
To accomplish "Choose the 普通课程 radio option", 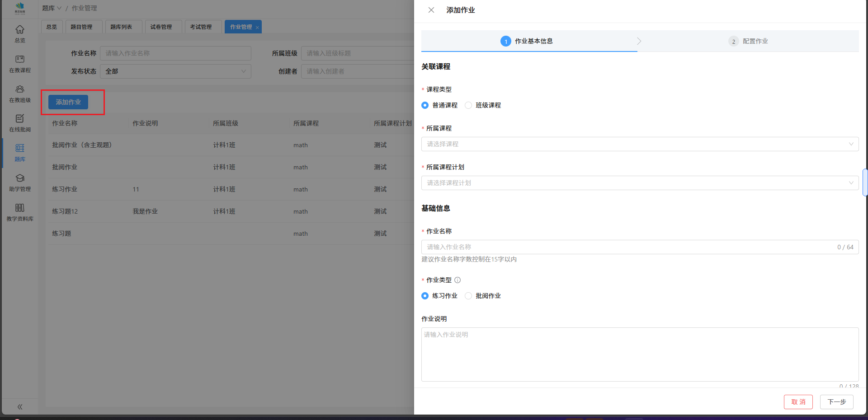I will click(x=425, y=105).
